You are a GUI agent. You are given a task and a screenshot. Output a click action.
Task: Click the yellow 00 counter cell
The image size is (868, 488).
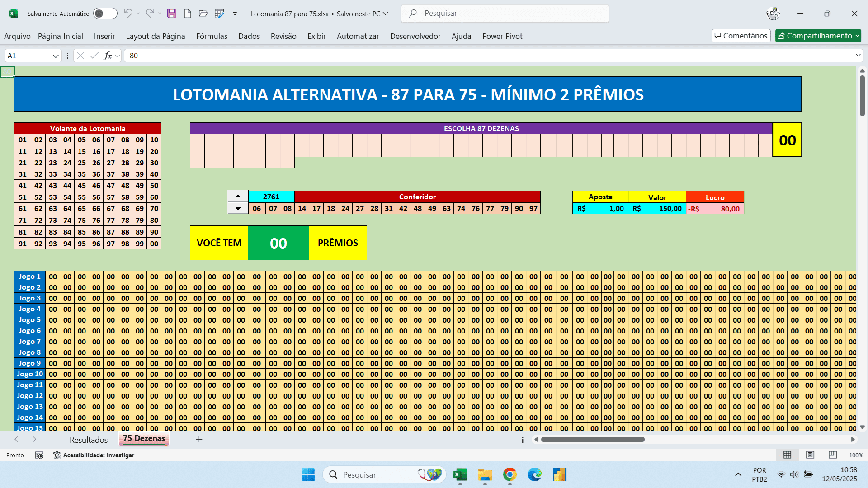787,140
